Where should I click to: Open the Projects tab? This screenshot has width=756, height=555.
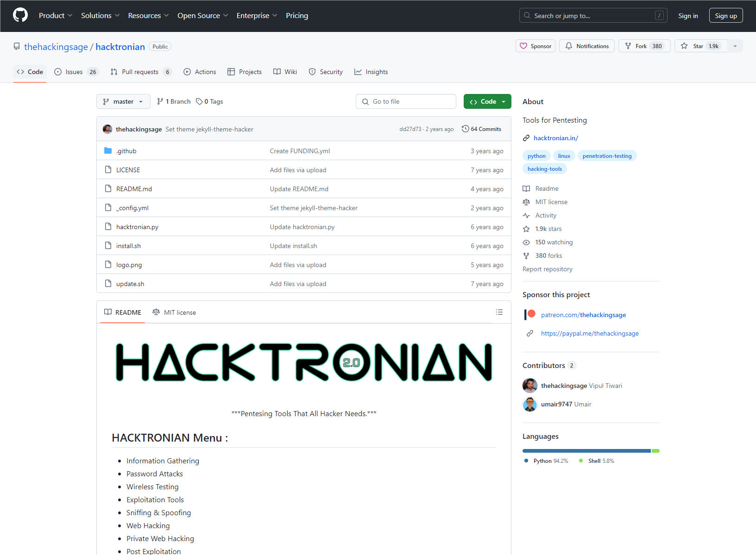click(245, 72)
